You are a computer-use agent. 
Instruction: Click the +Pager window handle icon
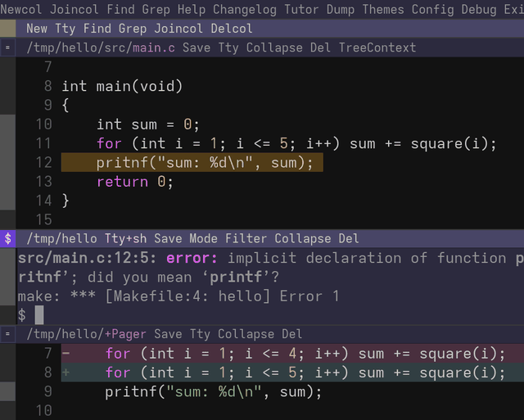(x=7, y=334)
